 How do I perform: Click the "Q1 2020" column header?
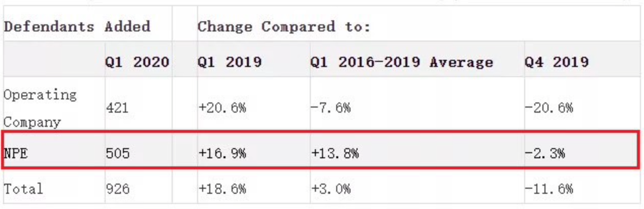pyautogui.click(x=137, y=62)
